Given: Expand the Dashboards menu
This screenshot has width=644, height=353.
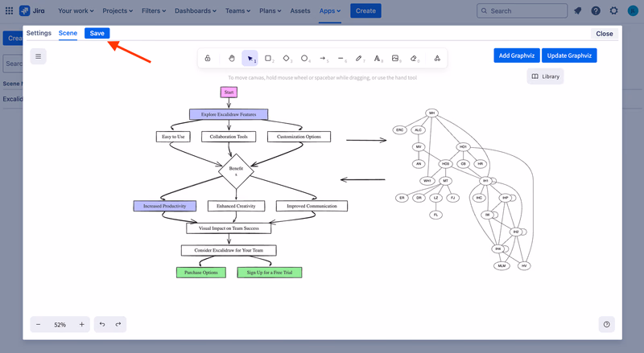Looking at the screenshot, I should (x=196, y=10).
